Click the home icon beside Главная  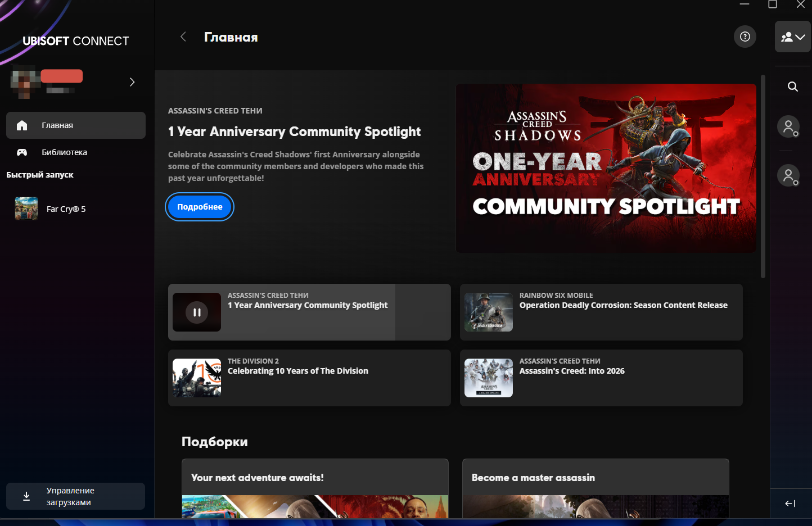(x=22, y=125)
